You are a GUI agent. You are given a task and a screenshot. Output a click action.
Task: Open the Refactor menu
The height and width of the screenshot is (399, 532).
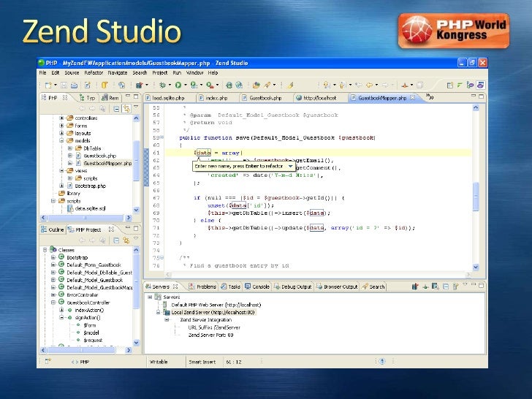(x=94, y=72)
